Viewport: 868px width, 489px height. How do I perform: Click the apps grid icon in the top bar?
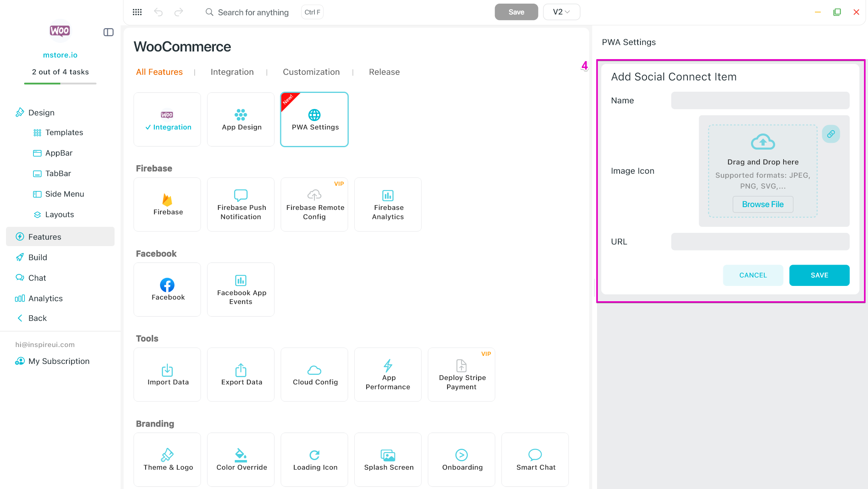(137, 12)
